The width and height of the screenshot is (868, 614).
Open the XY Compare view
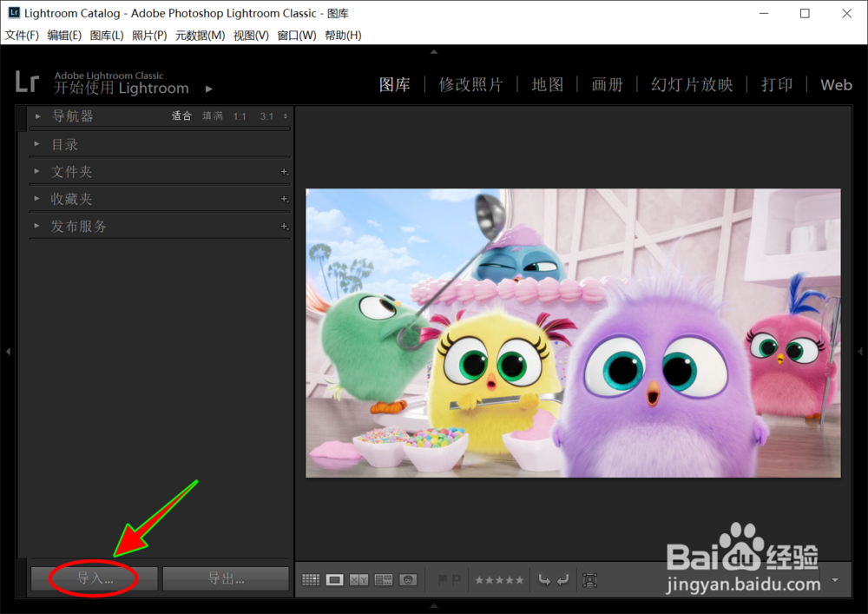click(x=358, y=579)
